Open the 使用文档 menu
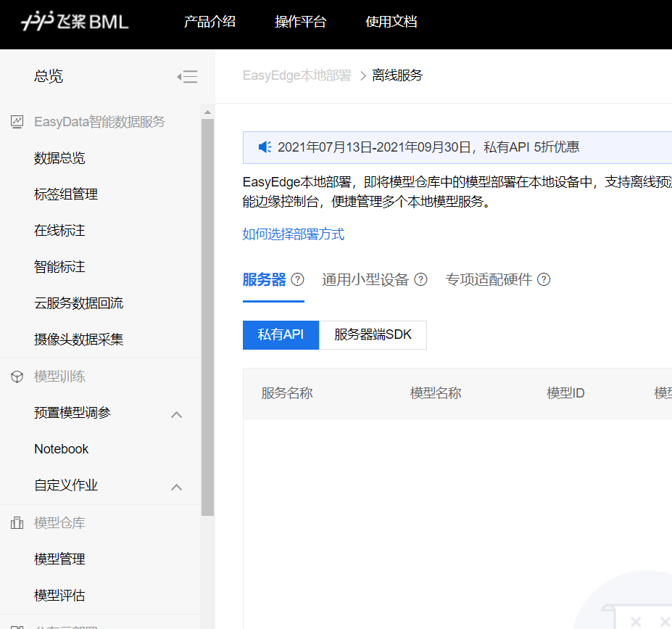Viewport: 672px width, 629px height. [391, 22]
